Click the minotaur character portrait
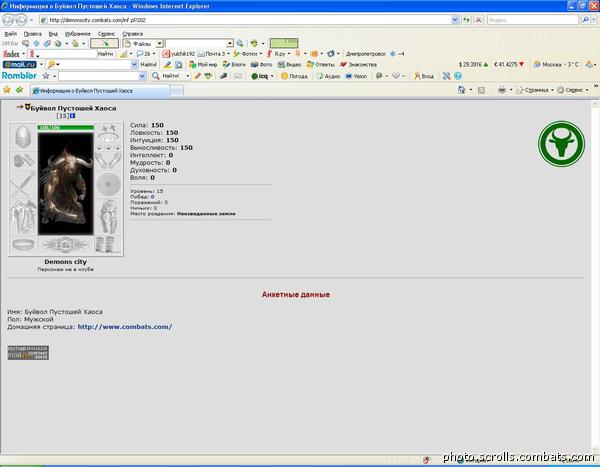This screenshot has height=467, width=600. 65,183
